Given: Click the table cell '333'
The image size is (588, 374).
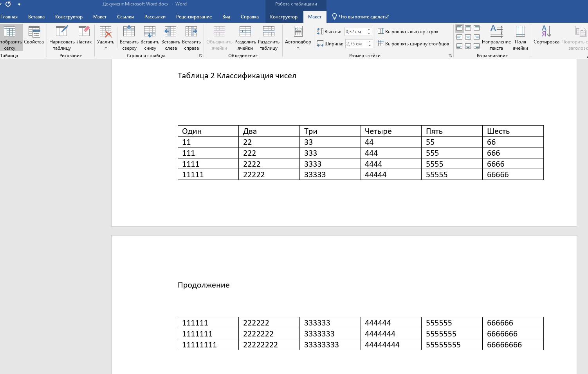Looking at the screenshot, I should 330,153.
